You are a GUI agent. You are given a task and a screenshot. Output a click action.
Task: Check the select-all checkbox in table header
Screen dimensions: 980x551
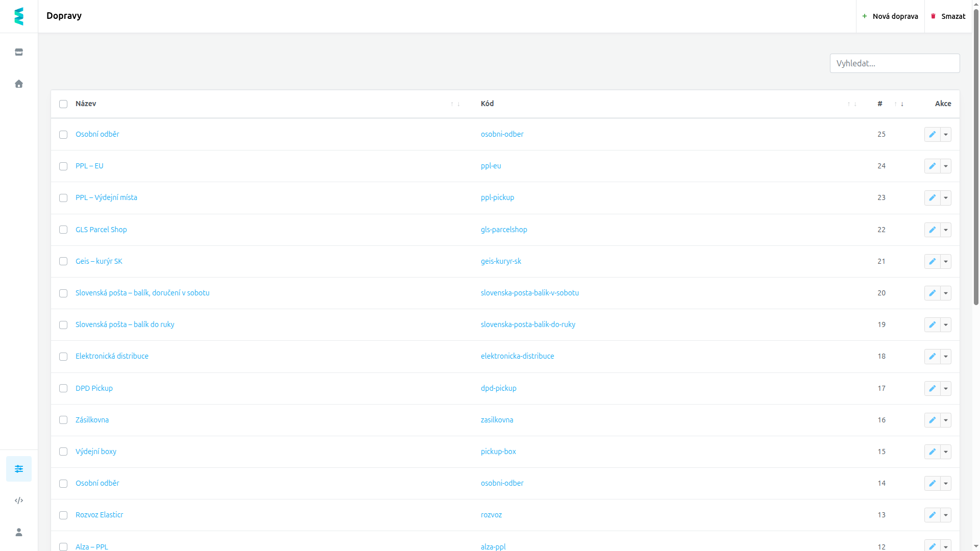pyautogui.click(x=63, y=104)
